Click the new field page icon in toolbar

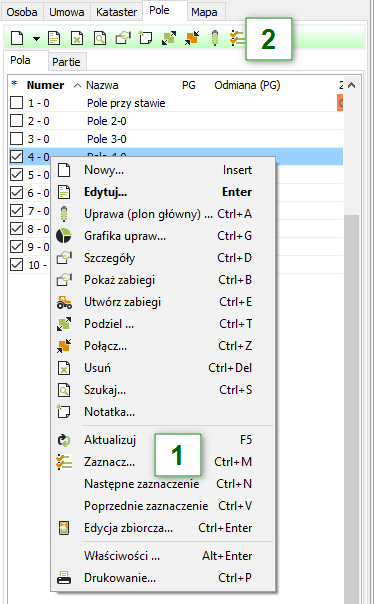point(17,39)
